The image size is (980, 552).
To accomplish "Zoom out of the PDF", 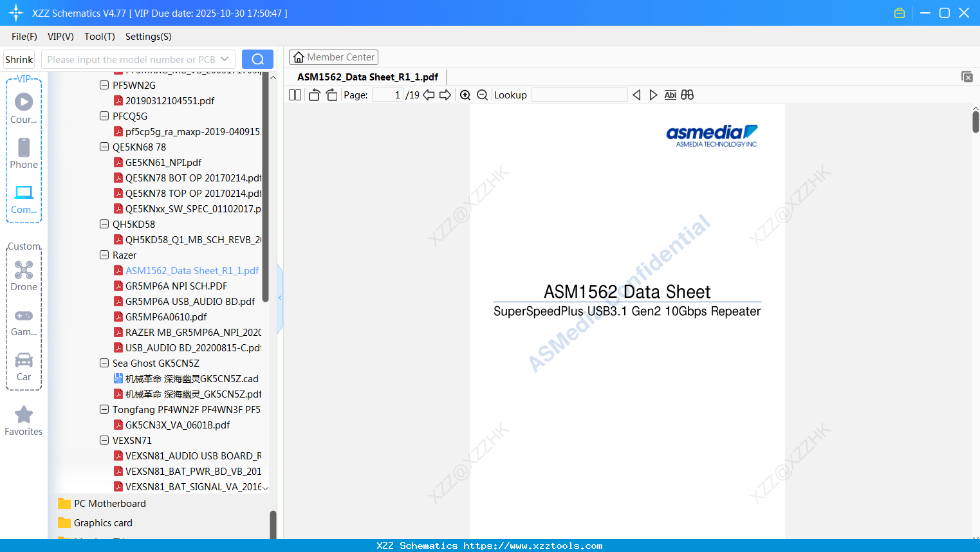I will (483, 95).
